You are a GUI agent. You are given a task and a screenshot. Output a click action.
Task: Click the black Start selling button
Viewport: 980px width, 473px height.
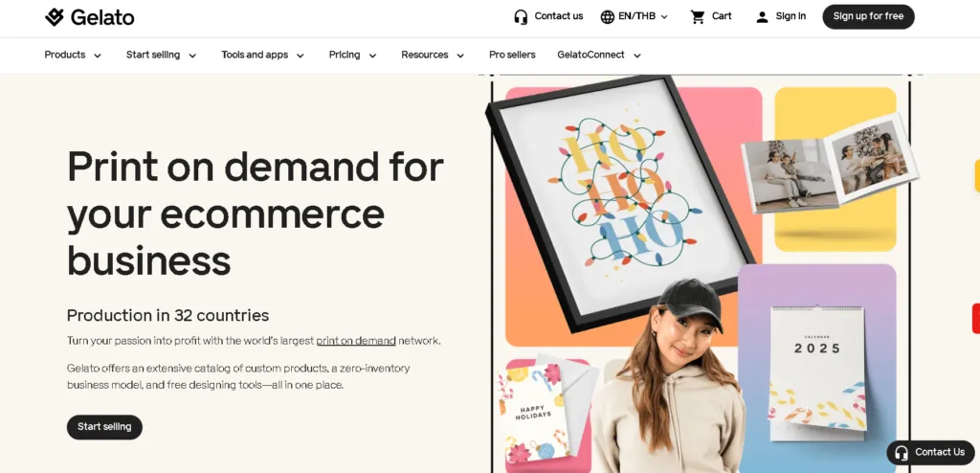coord(104,427)
